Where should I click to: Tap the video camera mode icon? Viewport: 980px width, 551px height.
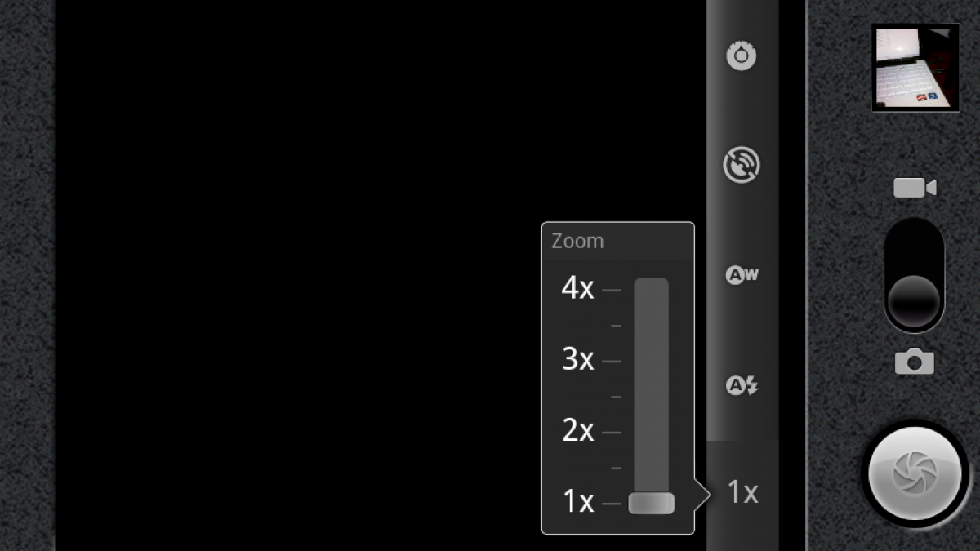pyautogui.click(x=915, y=188)
